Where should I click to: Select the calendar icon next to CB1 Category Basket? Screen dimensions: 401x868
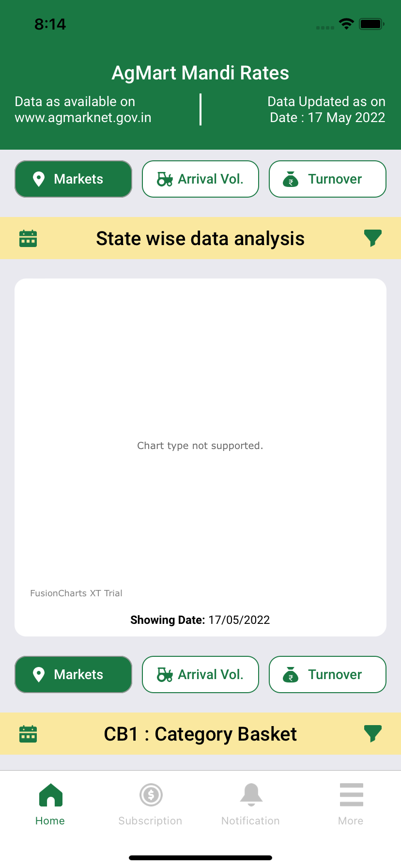pos(28,733)
